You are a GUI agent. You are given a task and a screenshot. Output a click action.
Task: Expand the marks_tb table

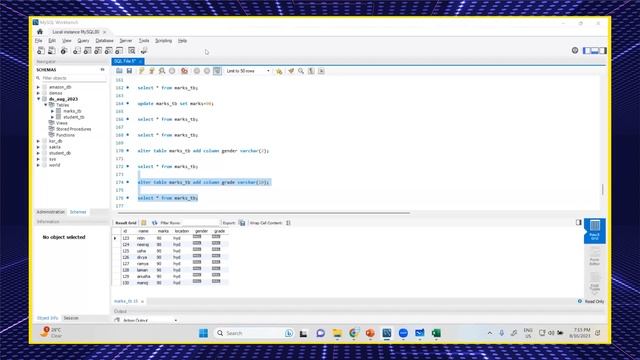click(53, 111)
